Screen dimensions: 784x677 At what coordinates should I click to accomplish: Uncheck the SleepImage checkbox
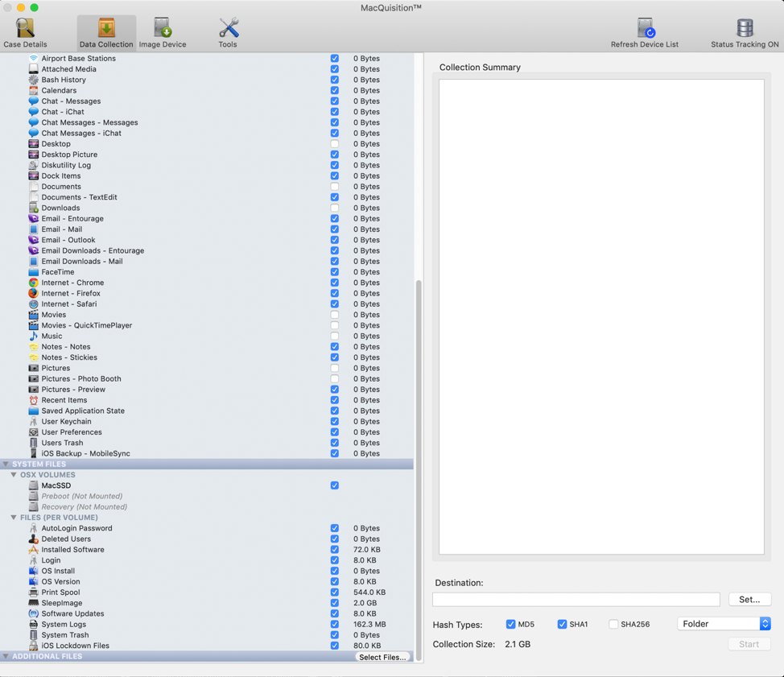pos(335,603)
